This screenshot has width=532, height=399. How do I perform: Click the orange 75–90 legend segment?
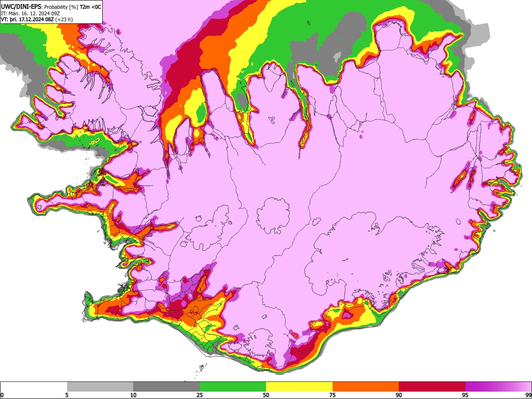click(366, 387)
